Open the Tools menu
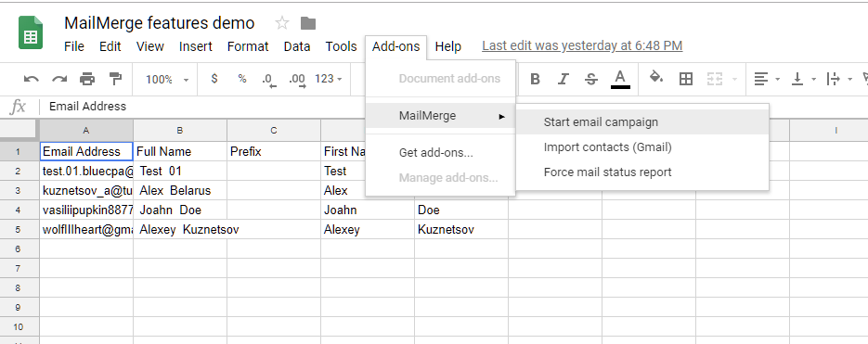This screenshot has width=868, height=344. 341,46
